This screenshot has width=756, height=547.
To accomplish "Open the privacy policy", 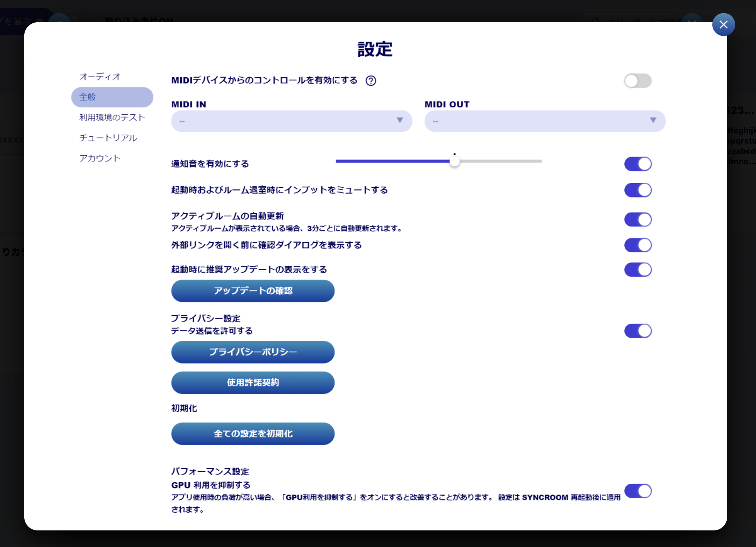I will click(x=253, y=352).
